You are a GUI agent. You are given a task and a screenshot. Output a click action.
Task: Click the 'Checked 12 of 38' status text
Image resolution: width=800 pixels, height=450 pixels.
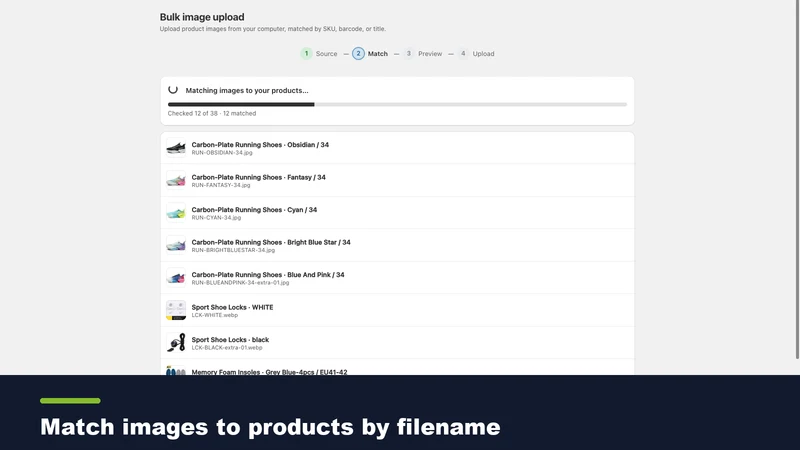[x=212, y=113]
